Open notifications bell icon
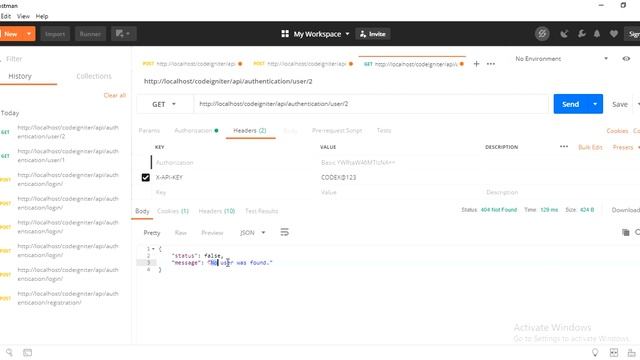The width and height of the screenshot is (640, 360). point(597,34)
